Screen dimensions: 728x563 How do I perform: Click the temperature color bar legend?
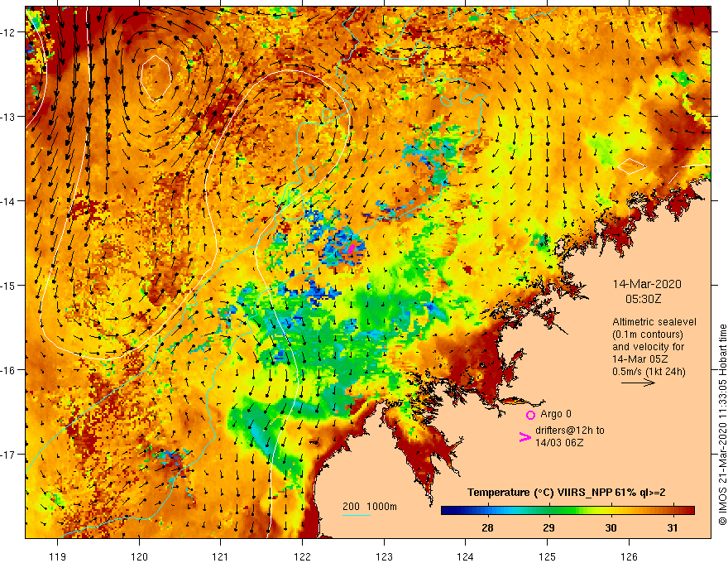pos(568,511)
